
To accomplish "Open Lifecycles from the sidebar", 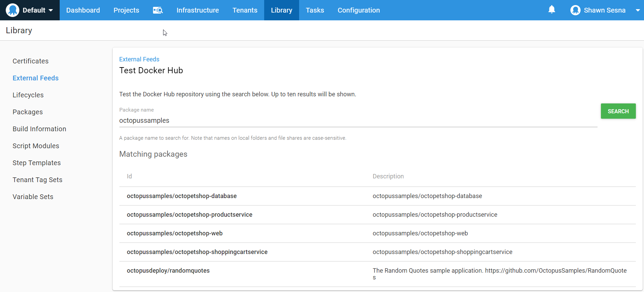I will click(28, 95).
